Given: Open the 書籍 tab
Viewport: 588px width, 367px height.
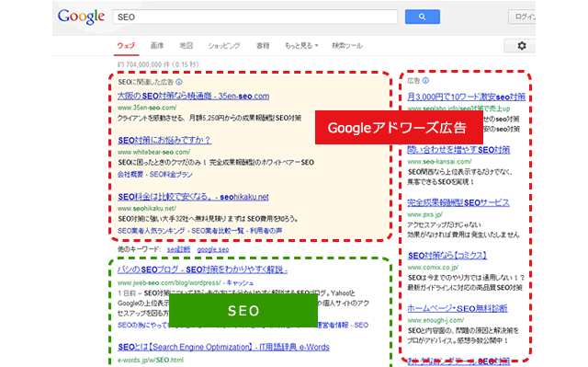Looking at the screenshot, I should [263, 46].
